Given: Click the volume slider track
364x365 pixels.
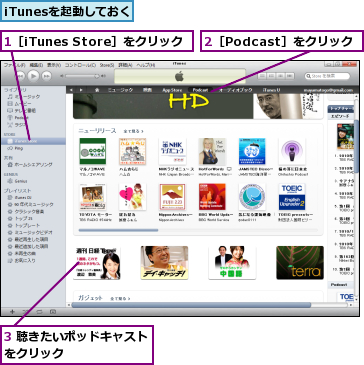Looking at the screenshot, I should tap(82, 76).
